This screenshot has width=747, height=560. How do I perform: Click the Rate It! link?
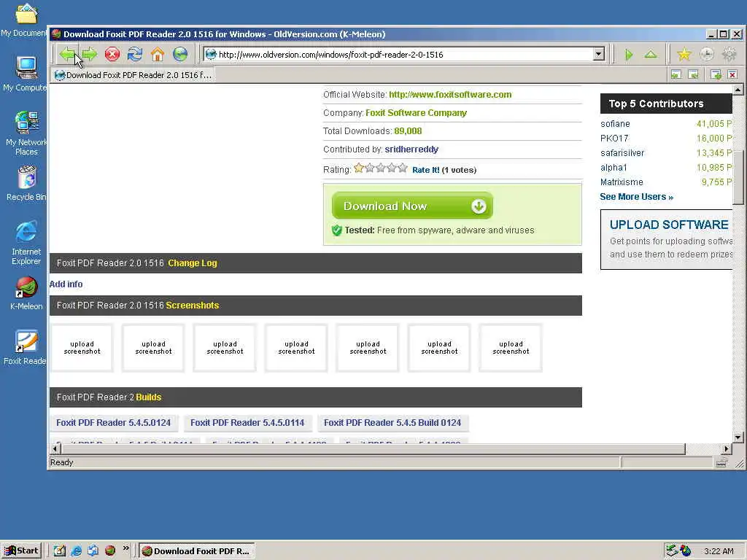[426, 170]
